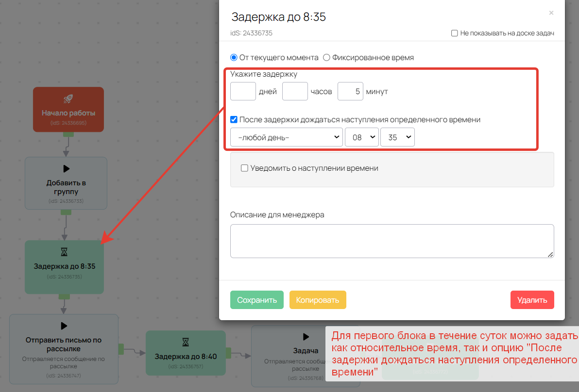Screen dimensions: 579x392
Task: Click the play icon on the Задача block
Action: [306, 337]
